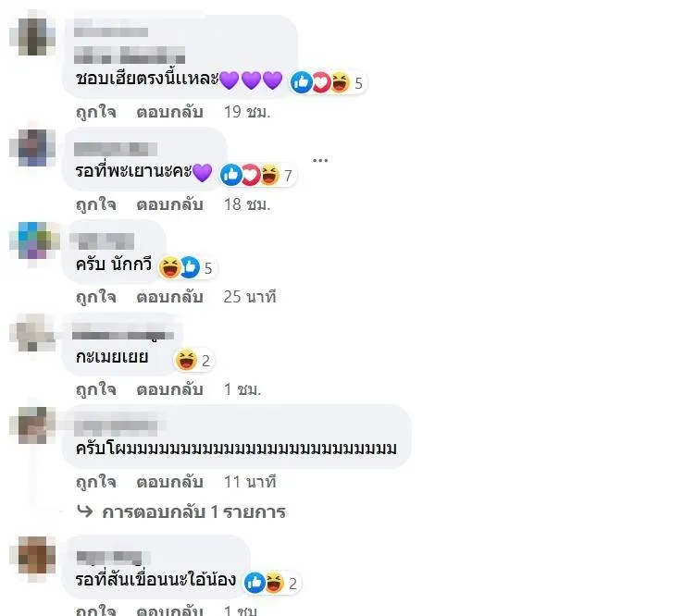This screenshot has width=684, height=616.
Task: Click the reply arrow icon beside การตอบกลับ
Action: 84,511
